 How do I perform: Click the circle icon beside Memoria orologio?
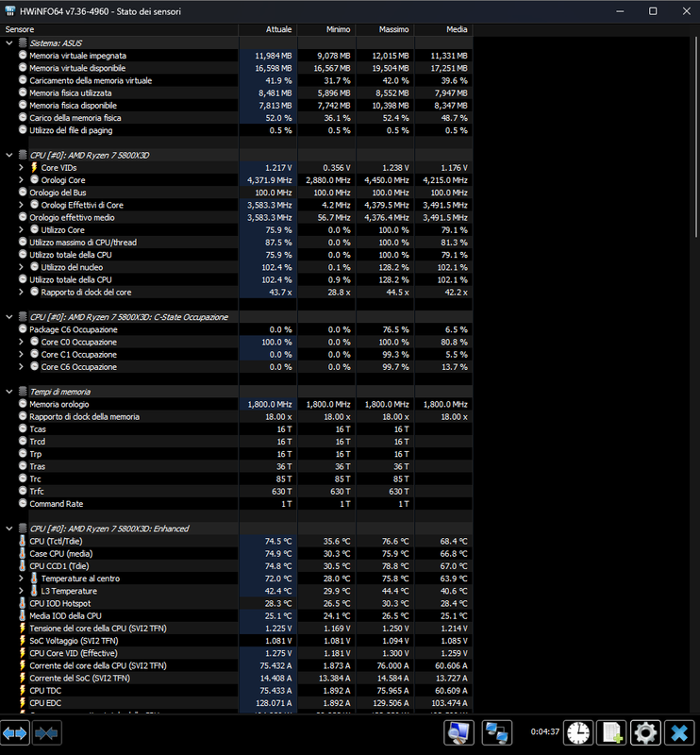click(x=23, y=404)
